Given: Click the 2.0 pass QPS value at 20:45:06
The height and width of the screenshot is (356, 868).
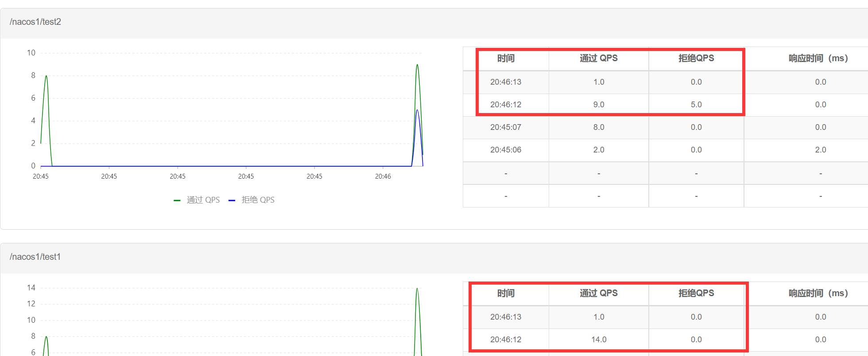Looking at the screenshot, I should pos(599,150).
